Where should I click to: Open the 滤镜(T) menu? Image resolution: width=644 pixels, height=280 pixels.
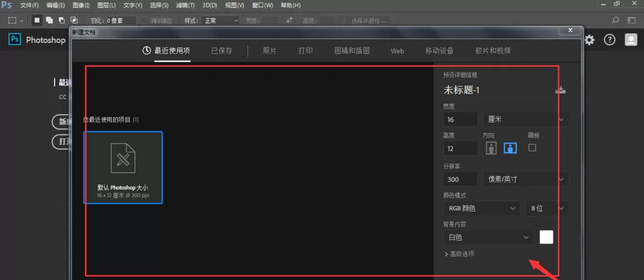click(x=185, y=5)
